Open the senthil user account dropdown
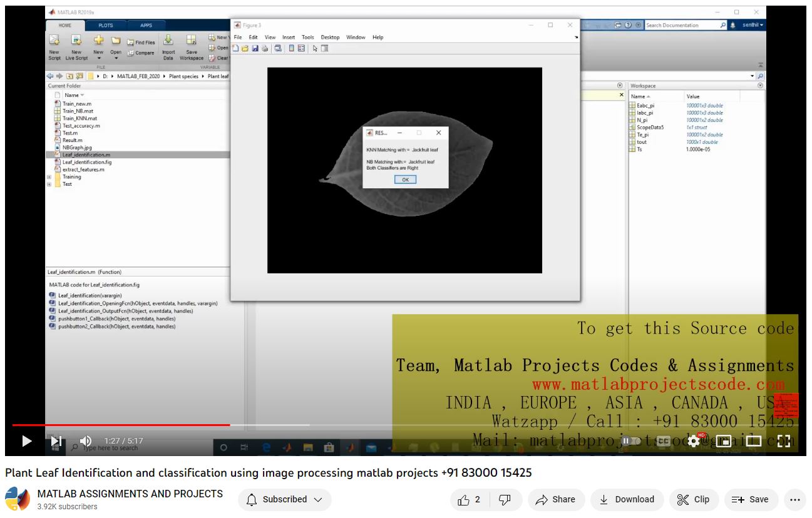This screenshot has height=518, width=812. (x=753, y=25)
